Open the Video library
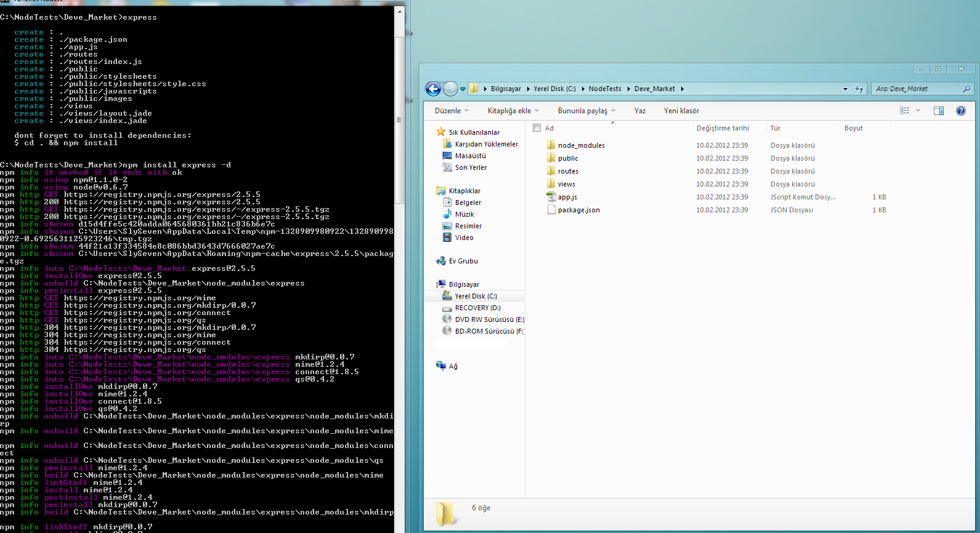The width and height of the screenshot is (980, 533). pos(464,238)
